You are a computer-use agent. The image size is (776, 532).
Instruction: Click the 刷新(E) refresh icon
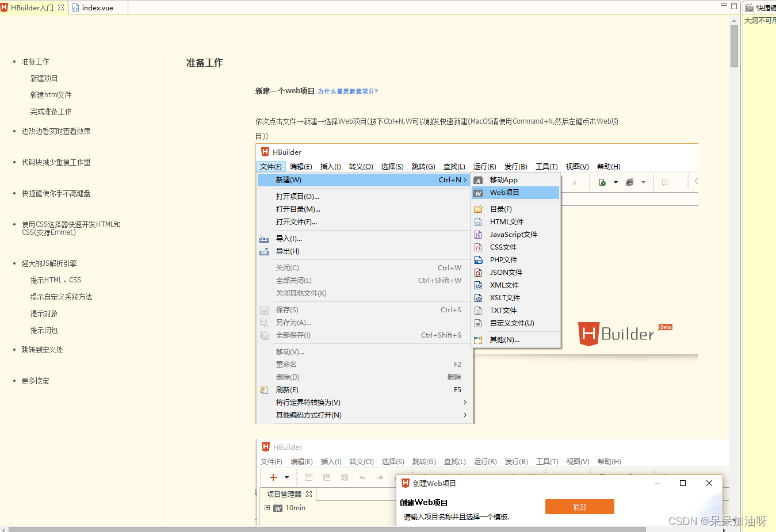click(x=264, y=389)
